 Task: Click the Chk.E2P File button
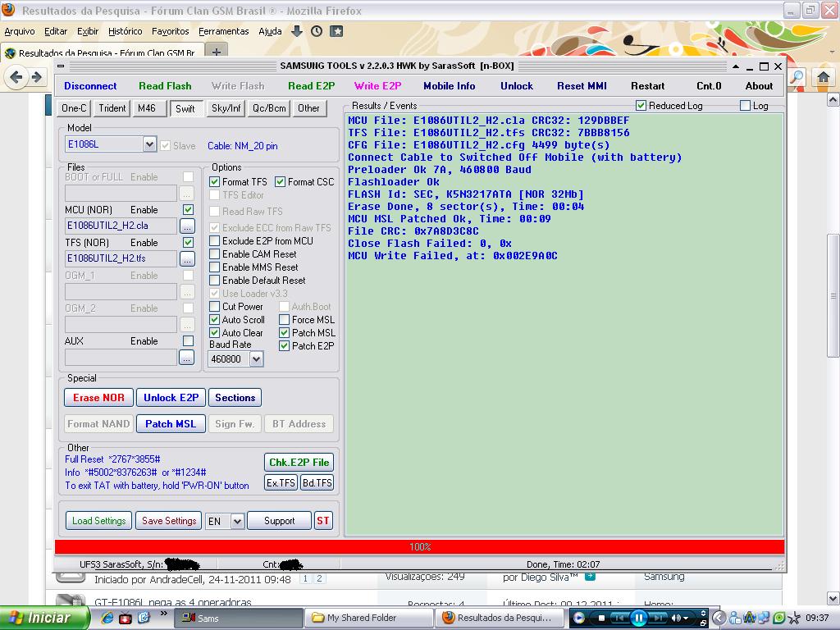pos(299,463)
